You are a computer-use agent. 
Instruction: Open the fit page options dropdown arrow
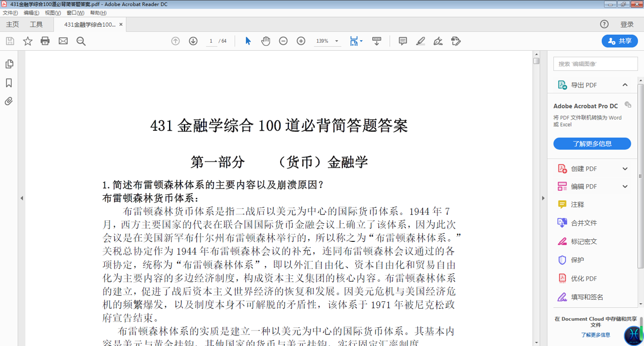coord(361,41)
